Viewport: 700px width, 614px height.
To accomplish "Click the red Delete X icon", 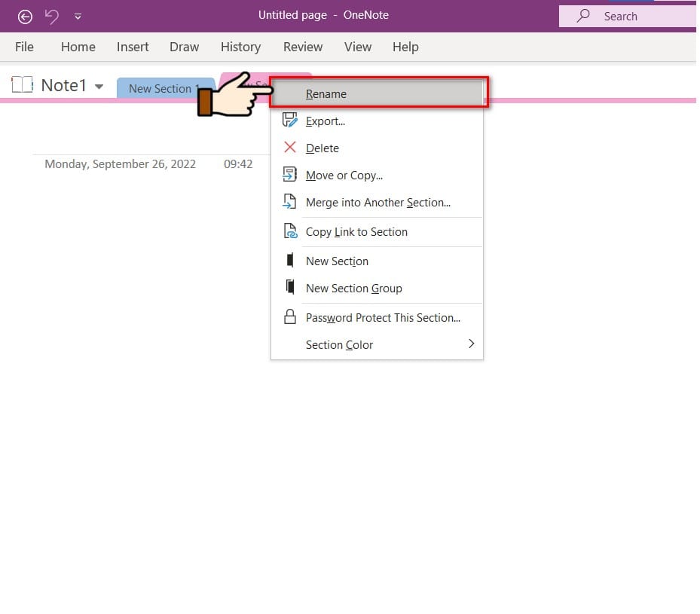I will (290, 148).
